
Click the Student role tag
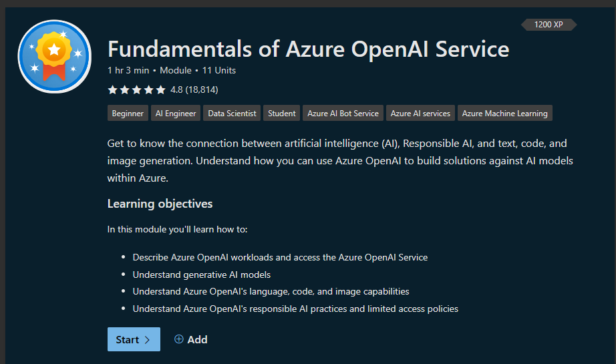pos(282,113)
